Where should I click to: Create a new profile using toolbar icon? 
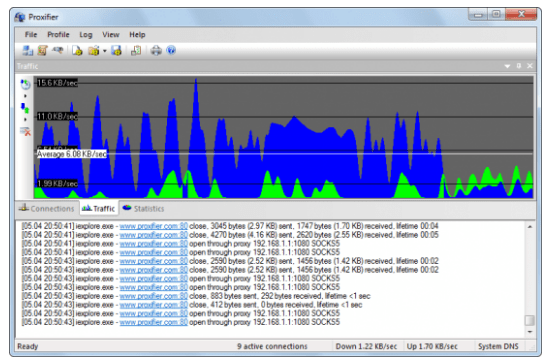click(x=77, y=51)
